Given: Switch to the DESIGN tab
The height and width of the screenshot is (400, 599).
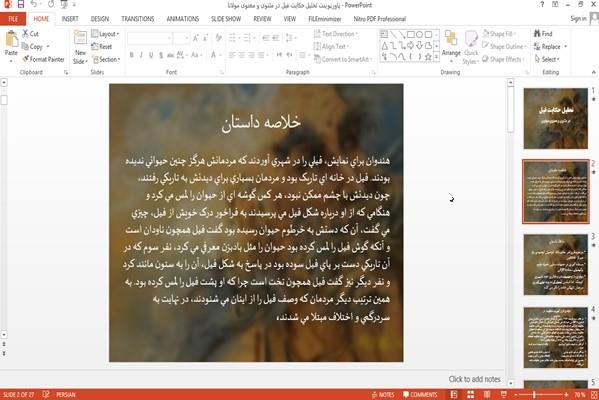Looking at the screenshot, I should coord(100,19).
